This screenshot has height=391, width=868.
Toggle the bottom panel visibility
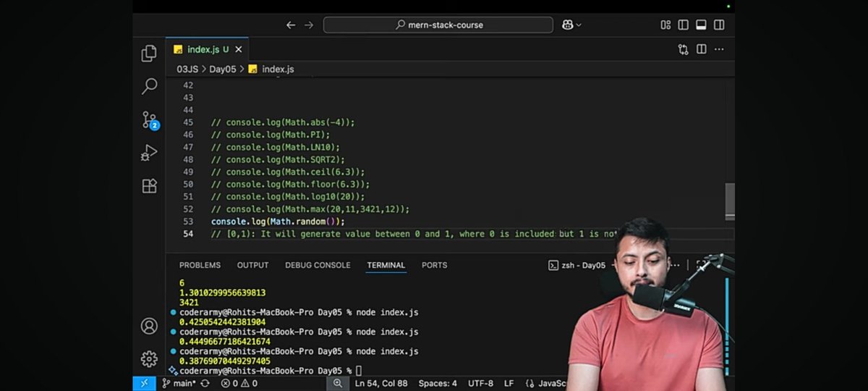click(701, 25)
